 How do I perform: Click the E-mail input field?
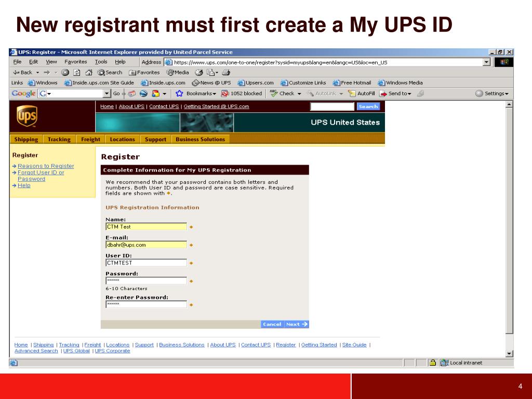point(146,245)
